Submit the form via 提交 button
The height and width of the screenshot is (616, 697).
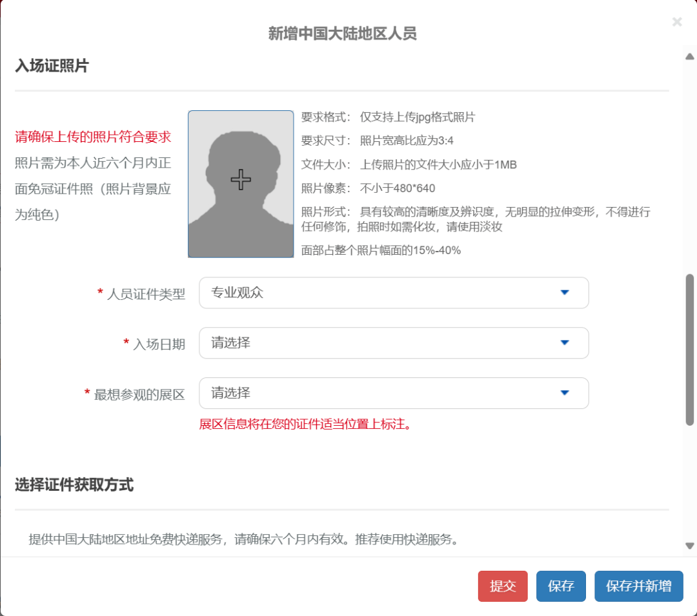point(503,586)
